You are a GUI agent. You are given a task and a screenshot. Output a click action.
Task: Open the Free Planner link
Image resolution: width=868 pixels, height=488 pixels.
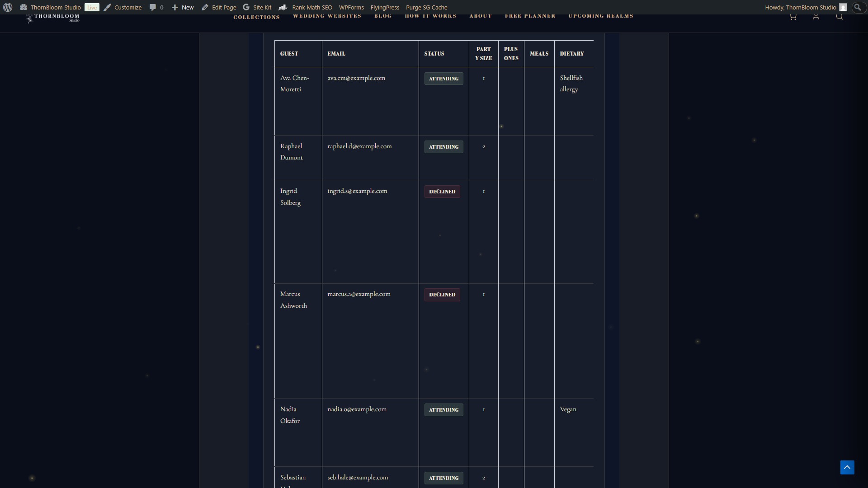point(530,16)
